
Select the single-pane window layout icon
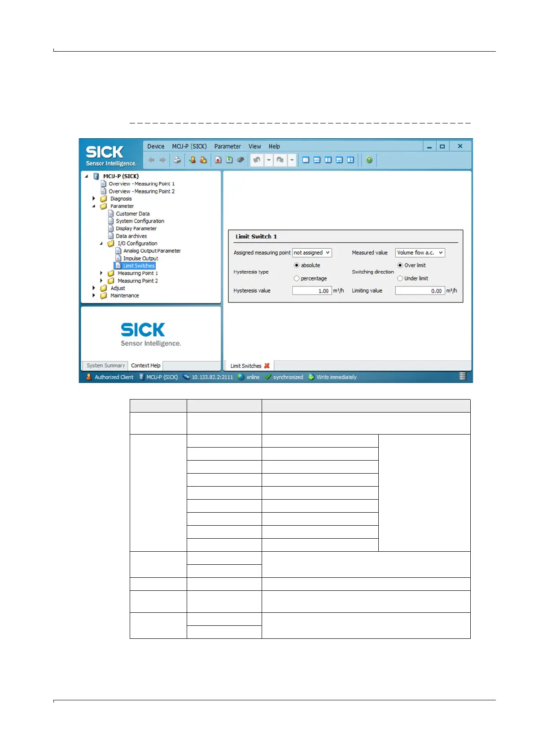[306, 160]
